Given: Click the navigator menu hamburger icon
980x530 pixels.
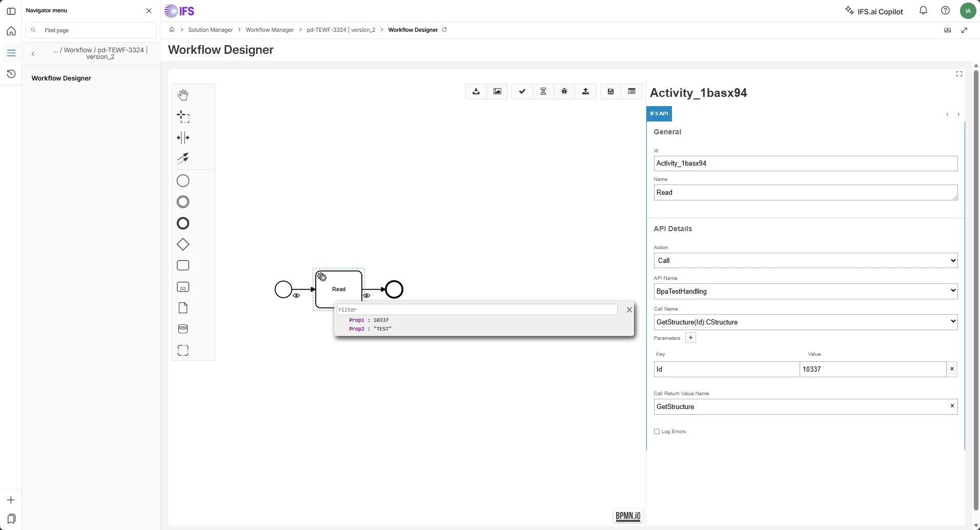Looking at the screenshot, I should click(x=11, y=53).
